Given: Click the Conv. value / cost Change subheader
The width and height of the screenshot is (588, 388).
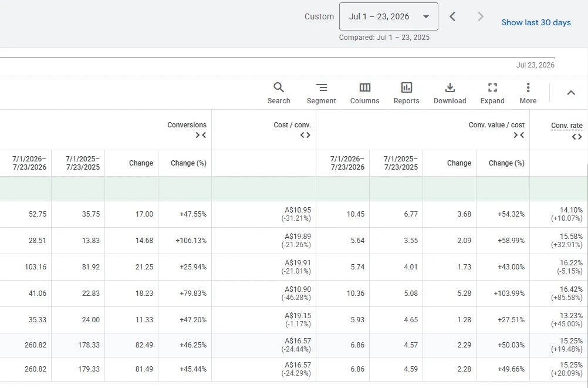Looking at the screenshot, I should (x=459, y=163).
